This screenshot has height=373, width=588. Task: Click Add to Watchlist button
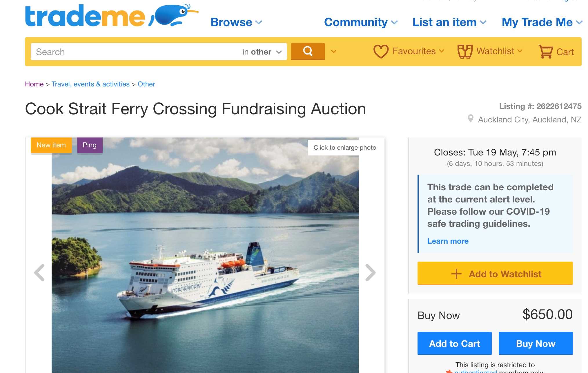click(495, 274)
